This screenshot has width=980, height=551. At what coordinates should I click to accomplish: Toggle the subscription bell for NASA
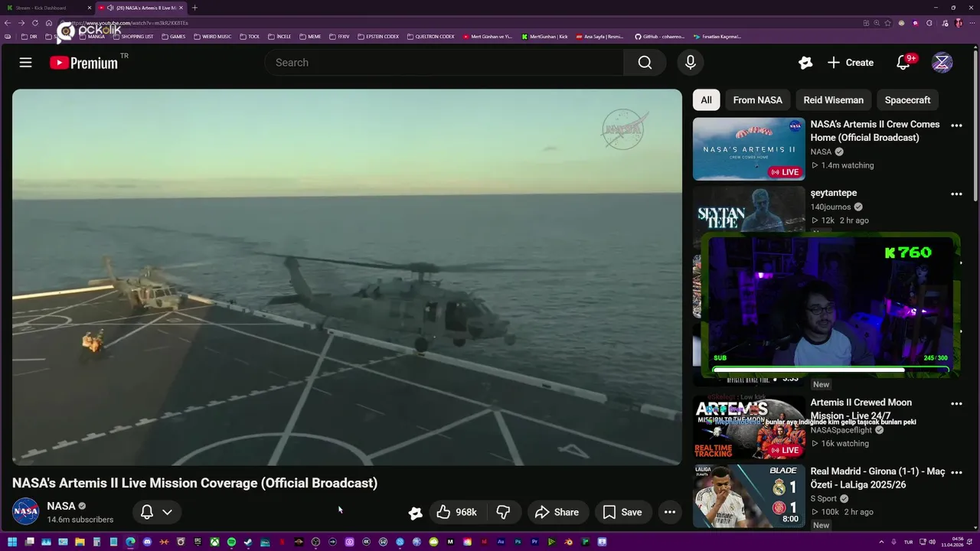(147, 512)
